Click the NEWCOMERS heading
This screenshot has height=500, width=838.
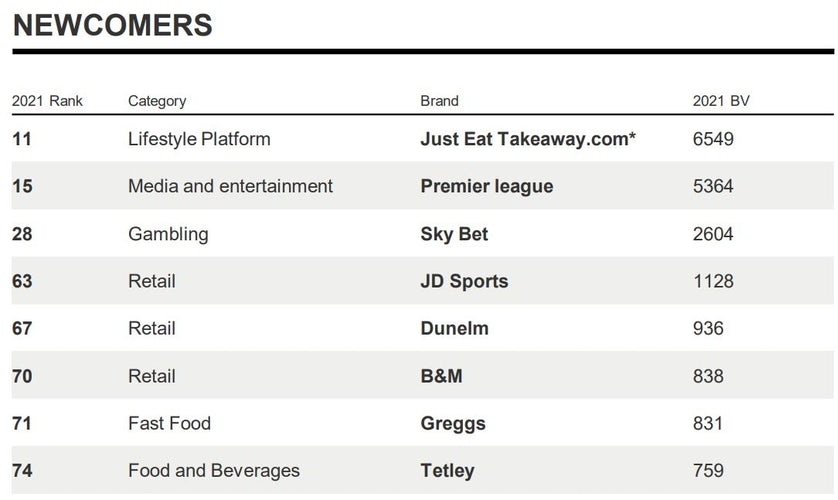112,26
